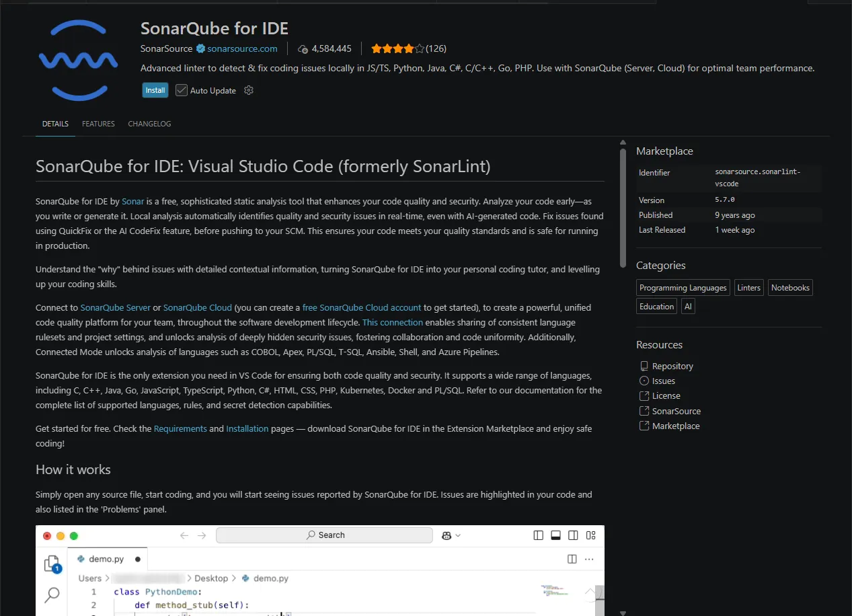Open the SonarSource resource link
The width and height of the screenshot is (852, 616).
point(676,411)
